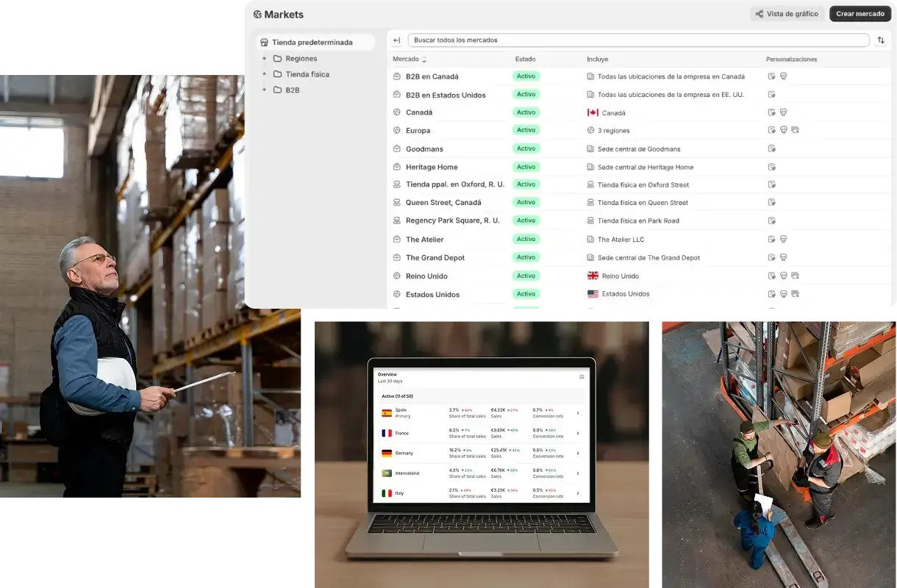The width and height of the screenshot is (897, 588).
Task: Open France row chevron on laptop overview
Action: coord(577,433)
